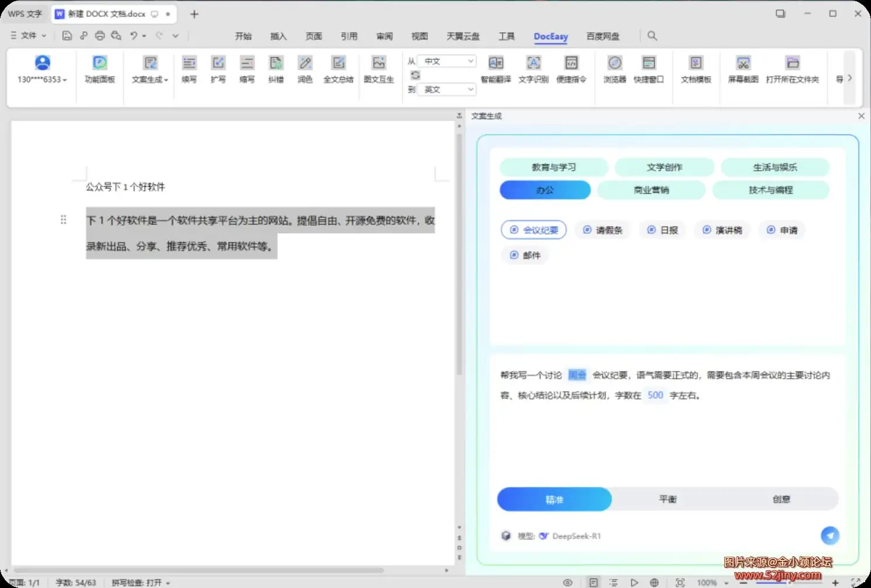Viewport: 871px width, 588px height.
Task: Choose the 日报 template option
Action: 663,231
